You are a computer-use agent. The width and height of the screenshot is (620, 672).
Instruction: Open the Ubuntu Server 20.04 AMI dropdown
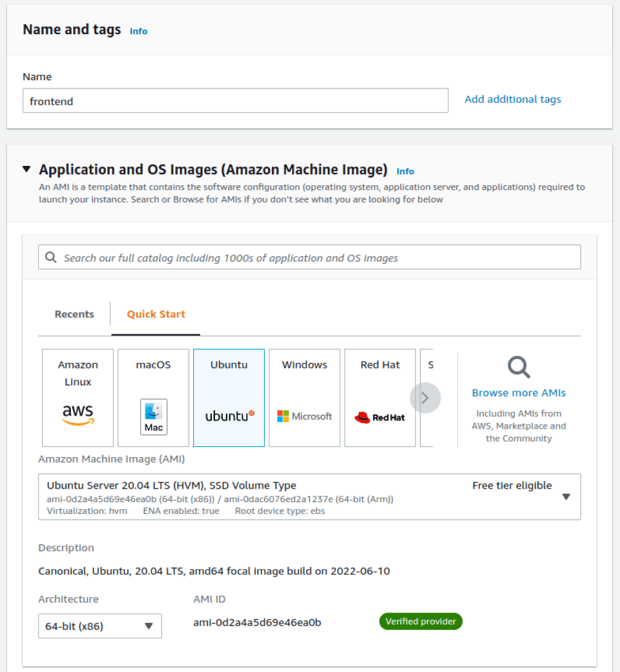pyautogui.click(x=309, y=496)
